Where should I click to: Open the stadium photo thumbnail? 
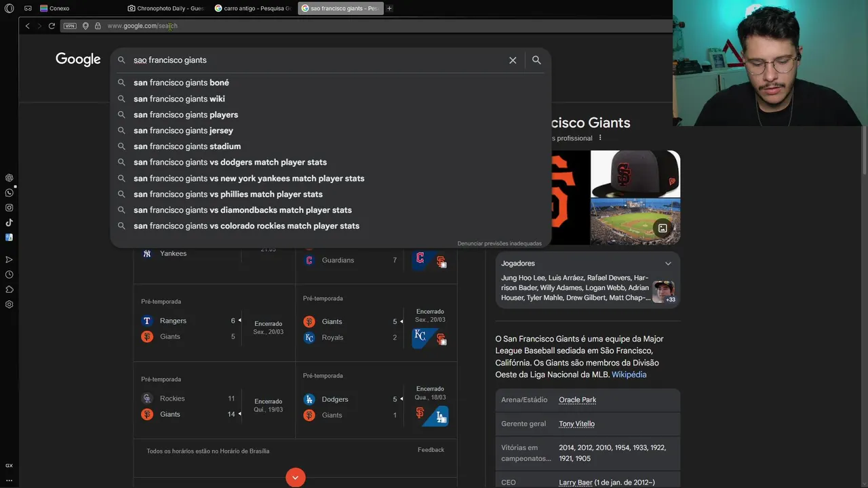coord(635,221)
